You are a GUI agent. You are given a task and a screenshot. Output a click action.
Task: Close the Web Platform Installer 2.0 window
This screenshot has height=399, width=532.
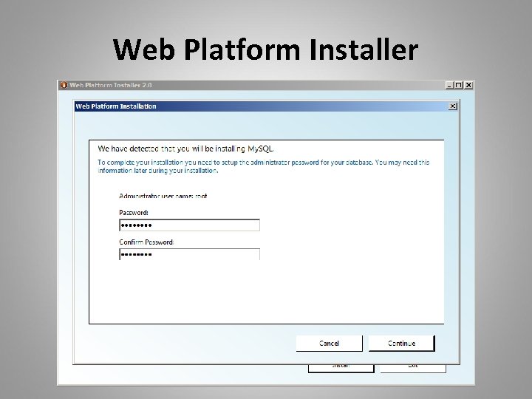pyautogui.click(x=468, y=85)
